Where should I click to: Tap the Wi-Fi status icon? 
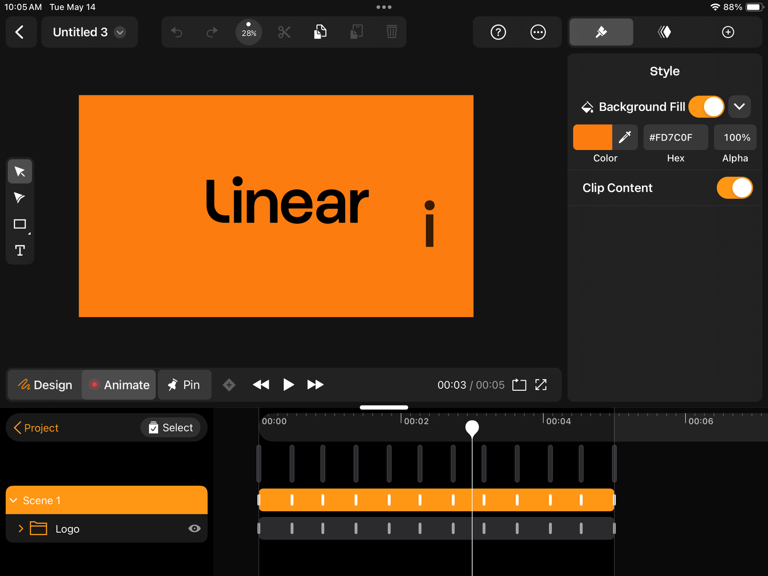(716, 7)
